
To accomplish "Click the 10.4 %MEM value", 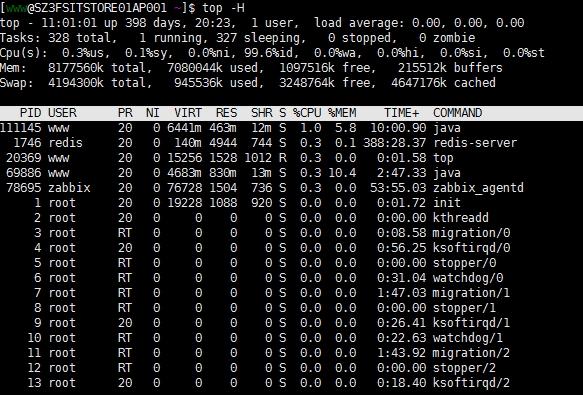I will click(x=342, y=173).
